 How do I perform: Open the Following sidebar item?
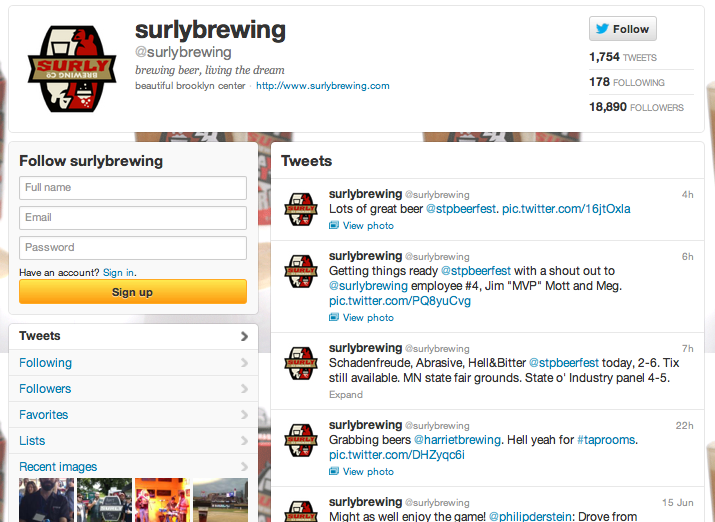(133, 363)
